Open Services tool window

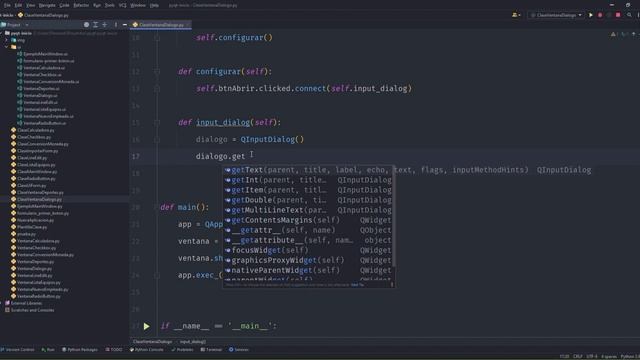[239, 350]
